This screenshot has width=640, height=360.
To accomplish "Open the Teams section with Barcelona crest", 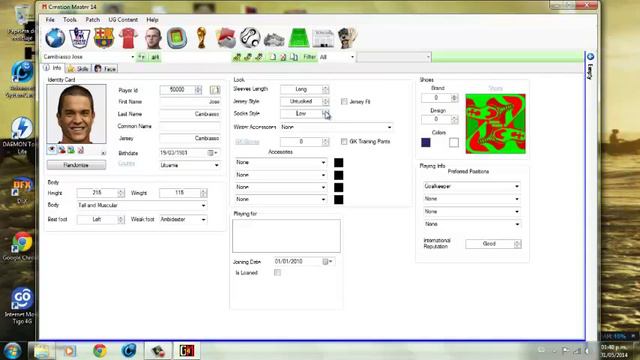I will click(x=104, y=38).
